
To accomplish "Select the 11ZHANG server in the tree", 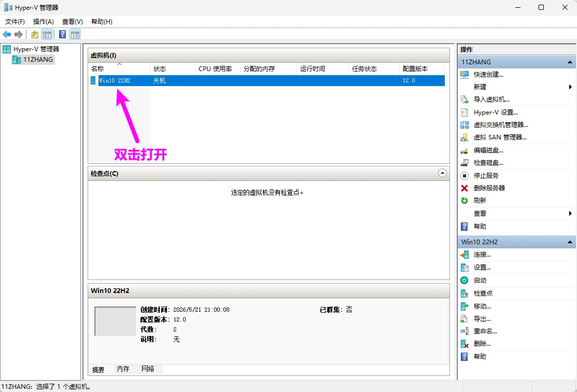I will tap(38, 59).
